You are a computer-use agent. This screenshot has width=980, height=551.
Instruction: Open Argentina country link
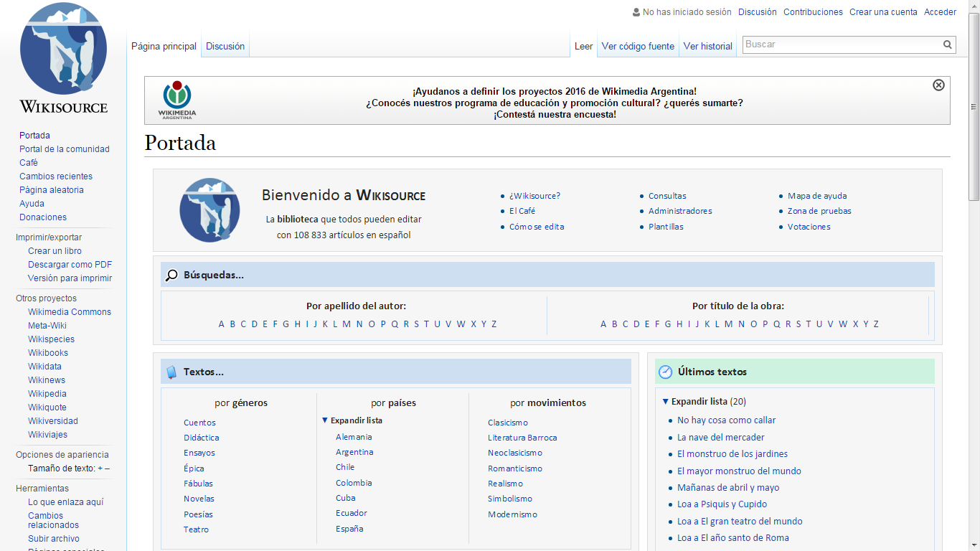[x=354, y=452]
